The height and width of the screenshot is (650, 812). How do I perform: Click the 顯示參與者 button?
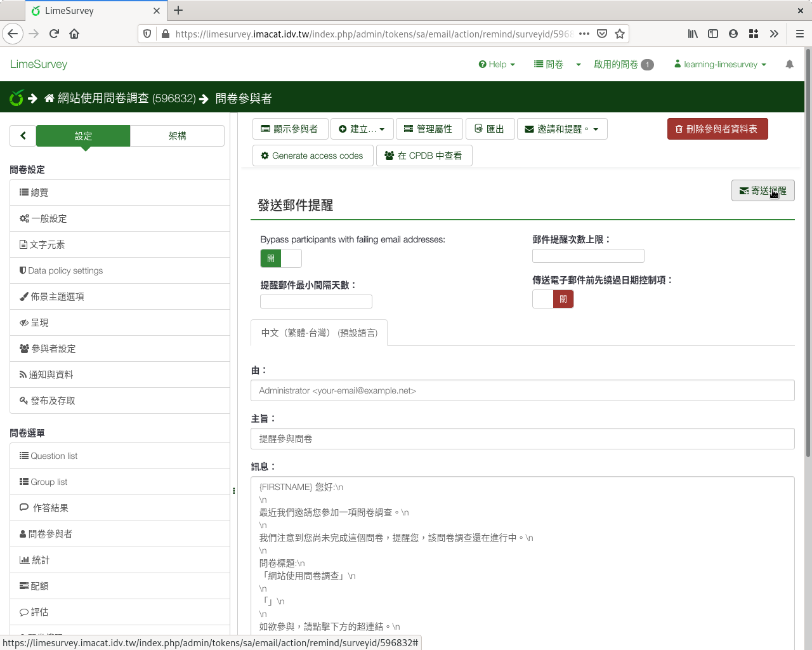290,129
